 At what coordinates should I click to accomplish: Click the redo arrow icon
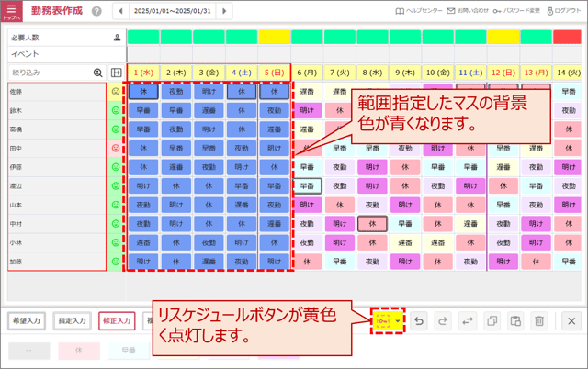pyautogui.click(x=442, y=320)
